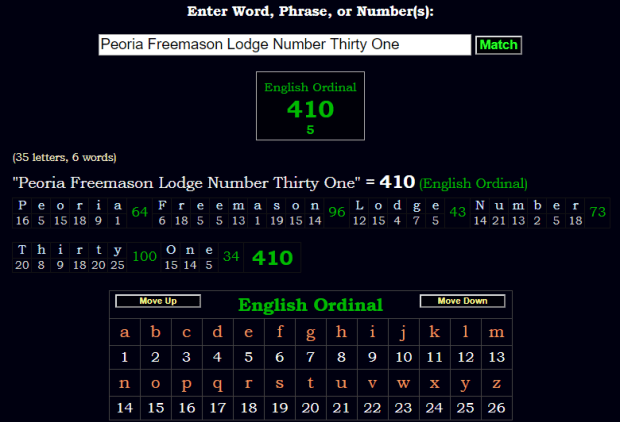The height and width of the screenshot is (422, 620).
Task: Click the 'P' letter cell in Peoria
Action: 23,206
